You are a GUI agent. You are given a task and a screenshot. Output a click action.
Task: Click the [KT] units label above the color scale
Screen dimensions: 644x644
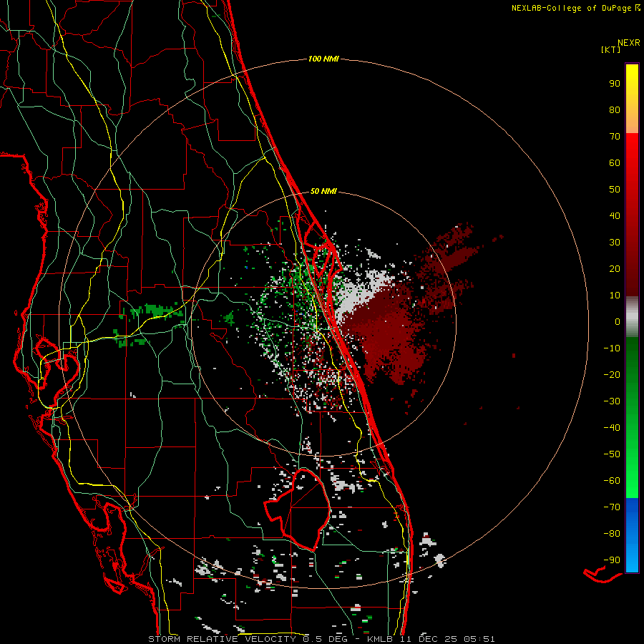[x=611, y=49]
